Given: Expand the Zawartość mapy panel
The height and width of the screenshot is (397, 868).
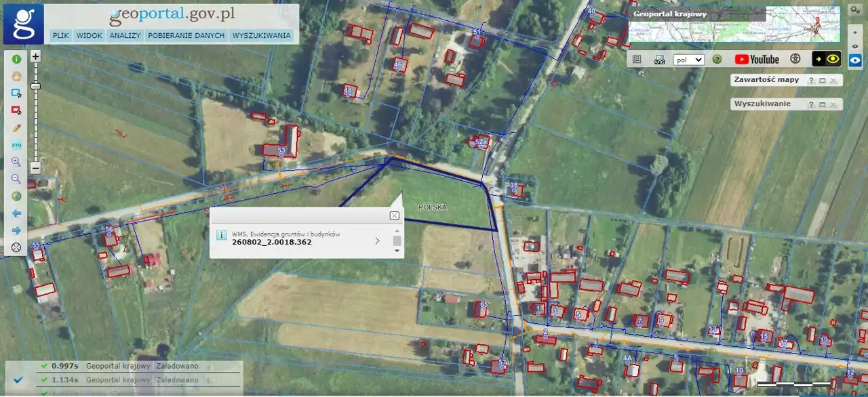Looking at the screenshot, I should (822, 81).
